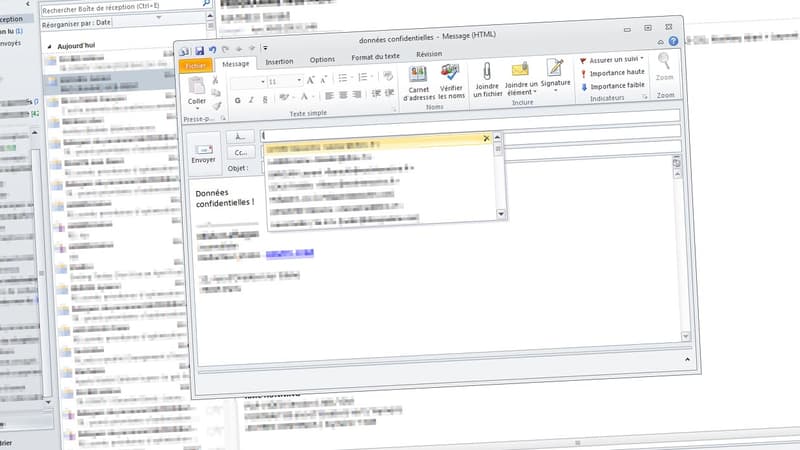The height and width of the screenshot is (450, 800).
Task: Decrease paragraph indent
Action: (x=377, y=93)
